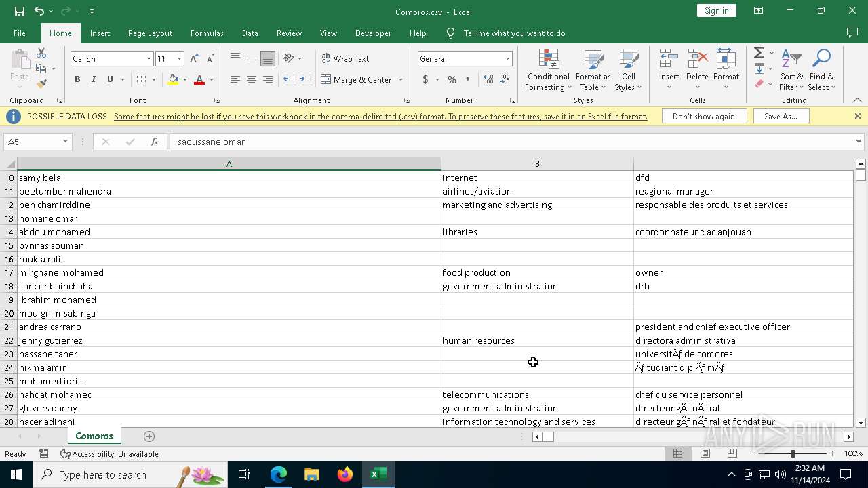Switch to the Data tab

pyautogui.click(x=250, y=33)
